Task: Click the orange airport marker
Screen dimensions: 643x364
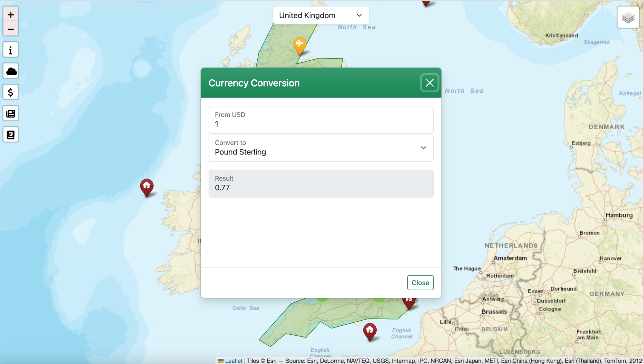Action: (299, 45)
